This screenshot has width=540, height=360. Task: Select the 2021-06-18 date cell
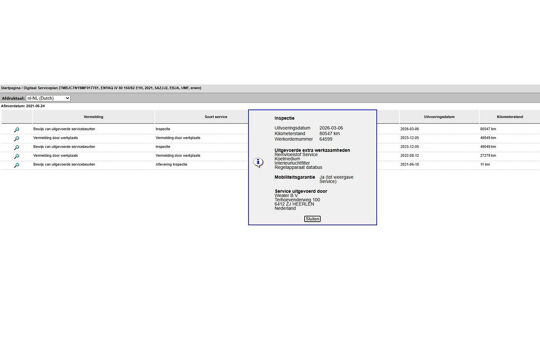pos(409,165)
